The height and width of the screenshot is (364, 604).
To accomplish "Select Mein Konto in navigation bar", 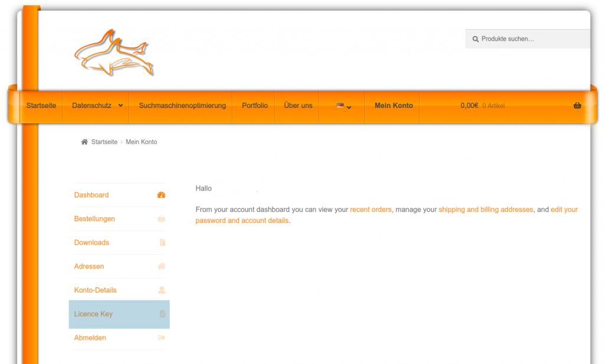I will pyautogui.click(x=393, y=106).
